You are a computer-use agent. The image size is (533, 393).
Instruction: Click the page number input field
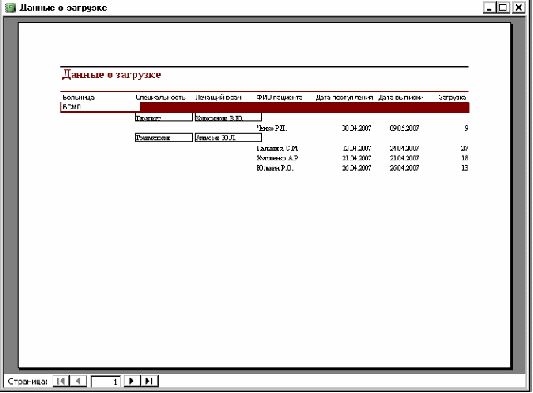(106, 381)
